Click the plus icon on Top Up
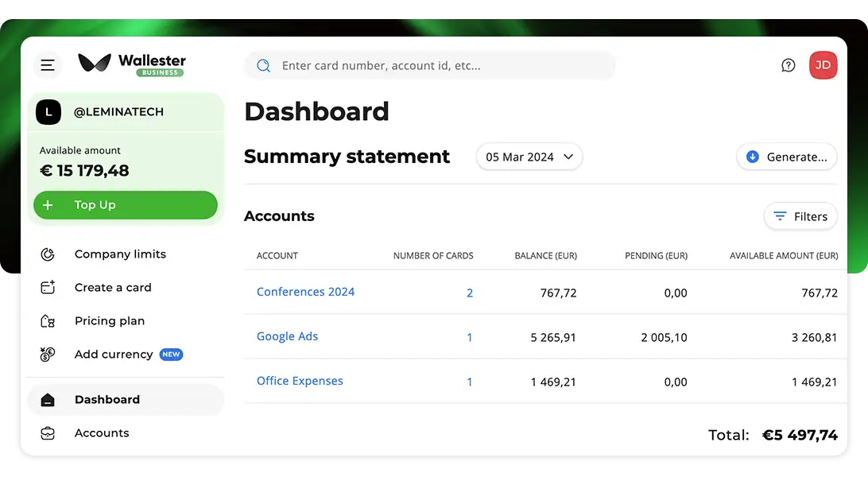Image resolution: width=868 pixels, height=477 pixels. click(x=48, y=205)
